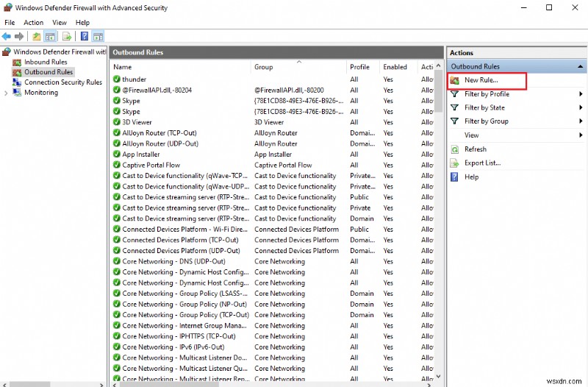Open the Help menu
This screenshot has width=588, height=387.
coord(82,23)
